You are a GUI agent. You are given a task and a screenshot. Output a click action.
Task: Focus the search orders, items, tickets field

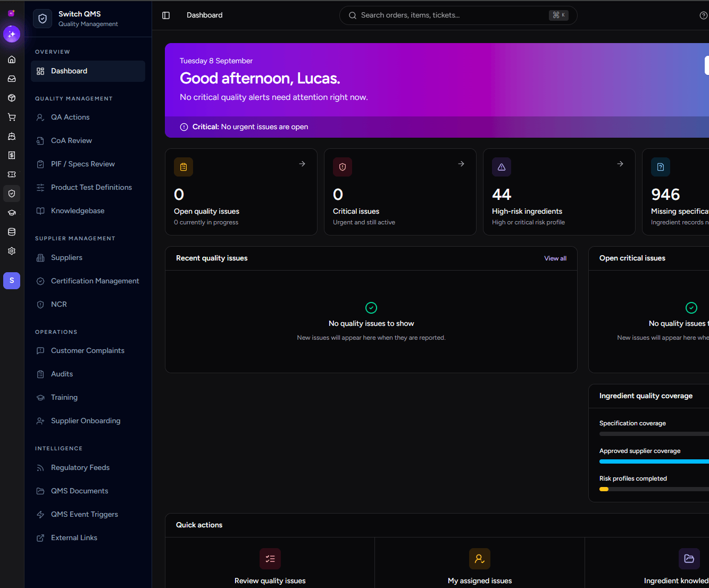[458, 15]
